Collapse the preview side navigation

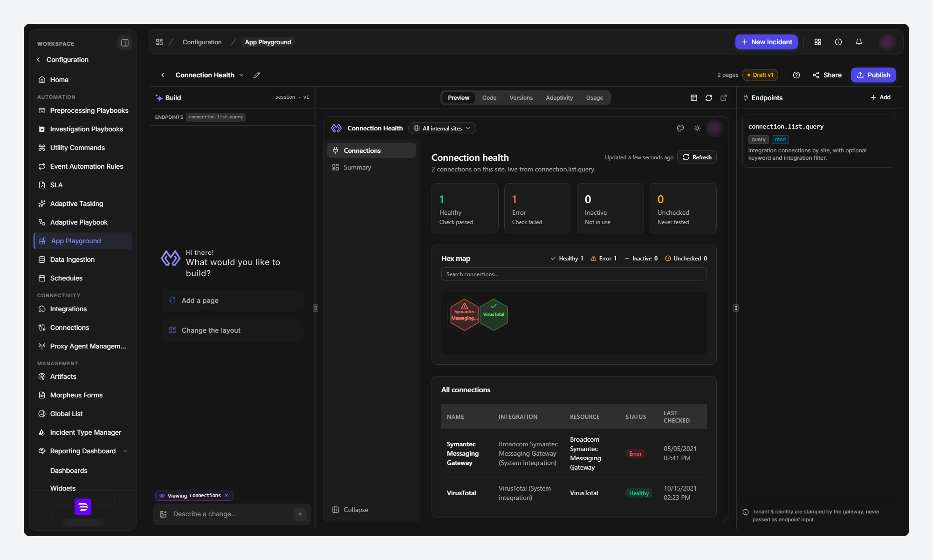point(350,510)
